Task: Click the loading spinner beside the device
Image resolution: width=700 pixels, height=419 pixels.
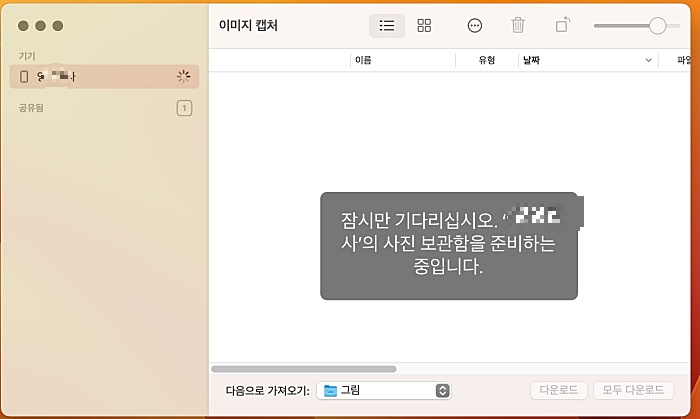Action: [183, 77]
